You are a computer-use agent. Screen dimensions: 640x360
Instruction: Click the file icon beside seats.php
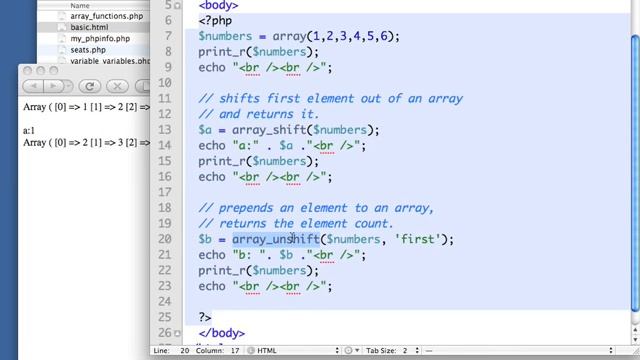pos(62,50)
